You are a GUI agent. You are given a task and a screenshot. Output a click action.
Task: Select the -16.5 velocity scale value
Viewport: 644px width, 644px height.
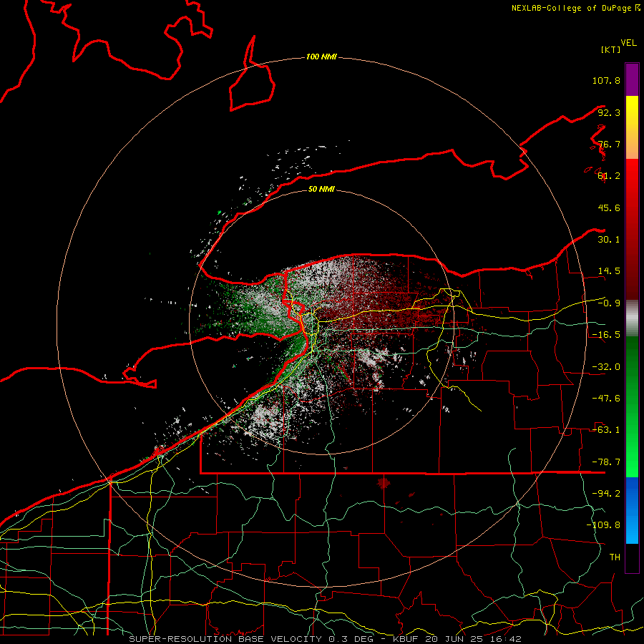point(606,335)
